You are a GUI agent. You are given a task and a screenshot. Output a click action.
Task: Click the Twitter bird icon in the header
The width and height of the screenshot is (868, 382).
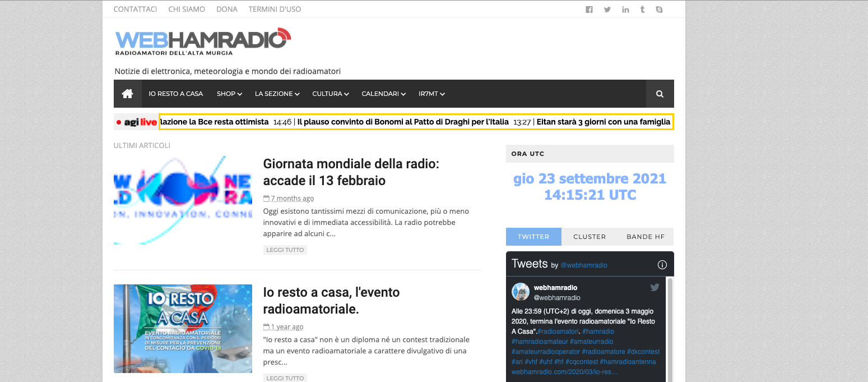coord(607,9)
